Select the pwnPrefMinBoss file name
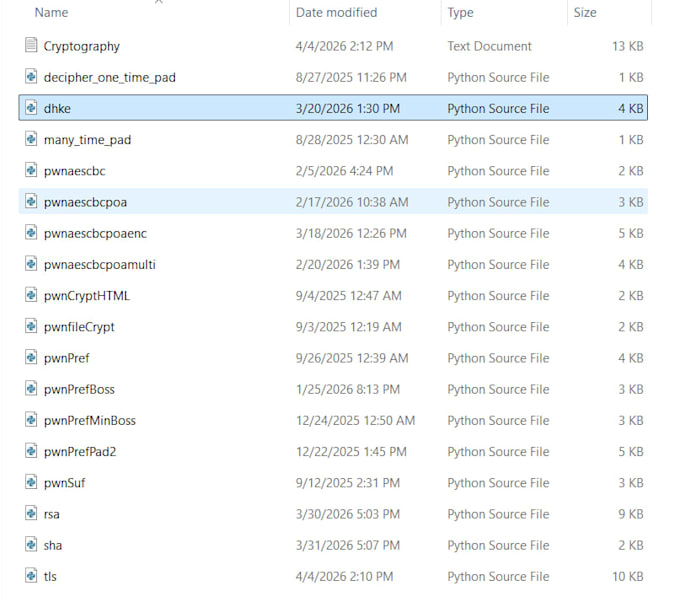The height and width of the screenshot is (602, 680). click(x=90, y=421)
